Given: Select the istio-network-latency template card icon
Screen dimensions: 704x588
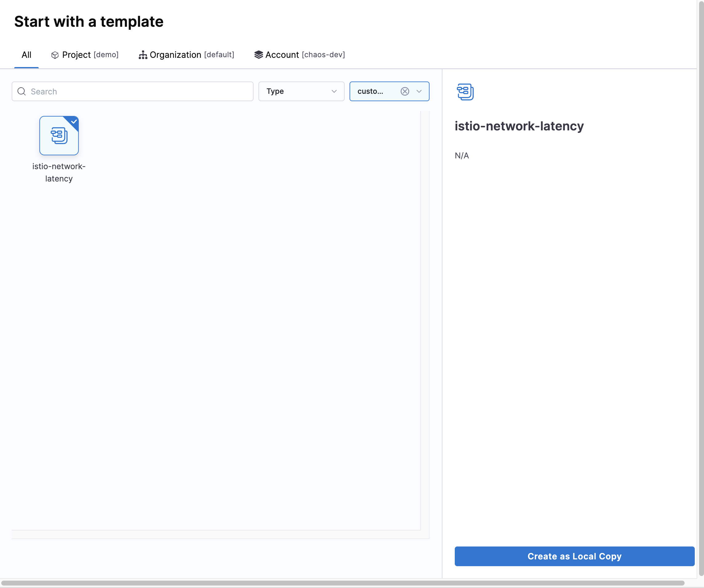Looking at the screenshot, I should coord(59,136).
